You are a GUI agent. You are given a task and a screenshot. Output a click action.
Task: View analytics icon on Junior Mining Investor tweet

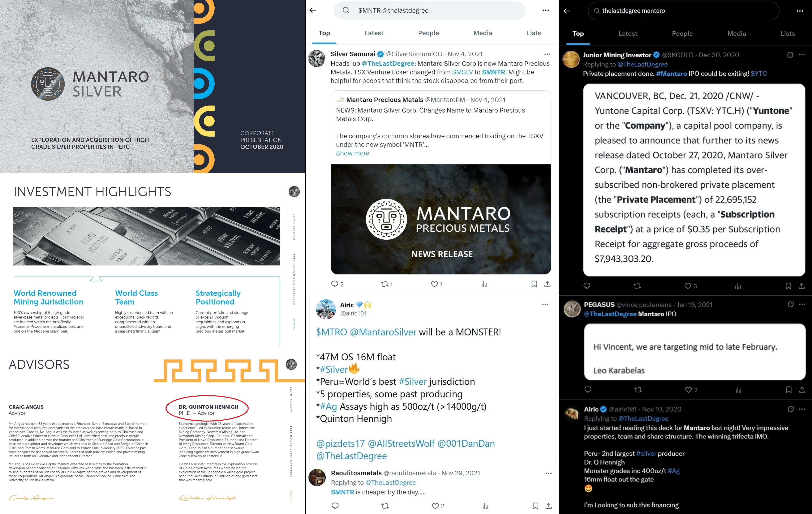(x=738, y=286)
